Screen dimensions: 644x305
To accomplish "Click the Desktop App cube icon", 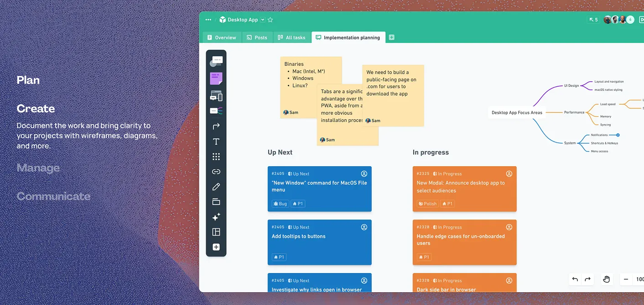I will pos(223,20).
